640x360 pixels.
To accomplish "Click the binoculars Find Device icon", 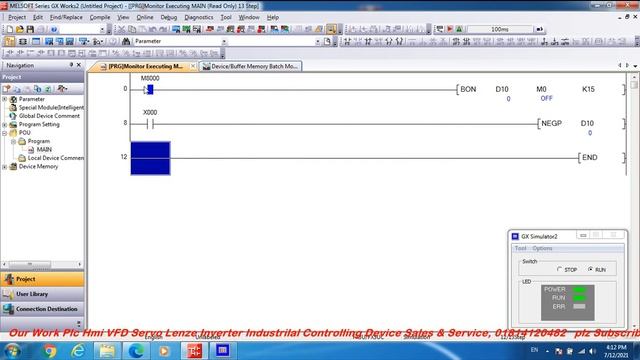I will click(126, 41).
